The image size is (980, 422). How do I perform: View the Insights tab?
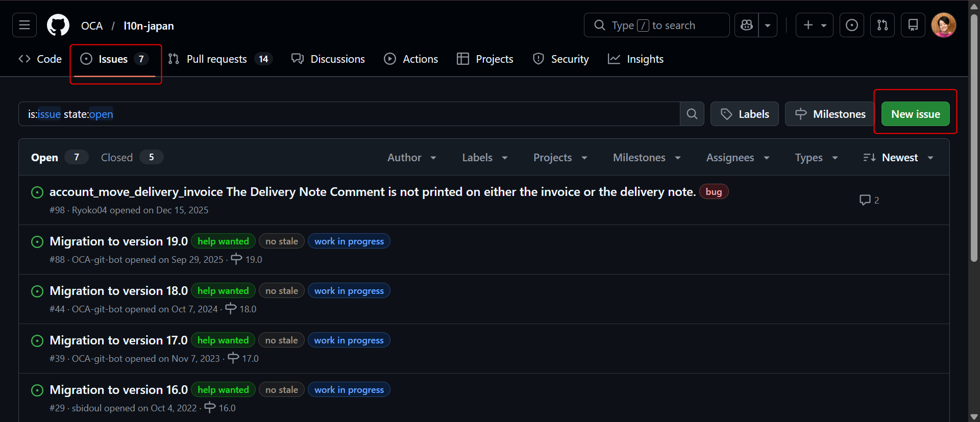point(636,59)
